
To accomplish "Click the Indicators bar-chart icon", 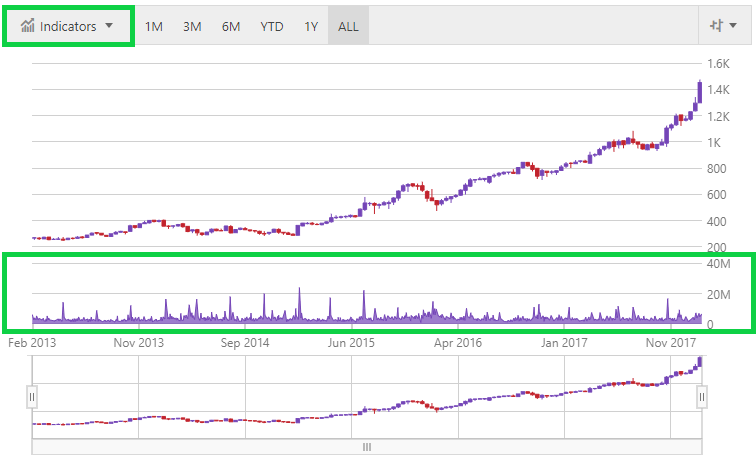I will click(28, 26).
